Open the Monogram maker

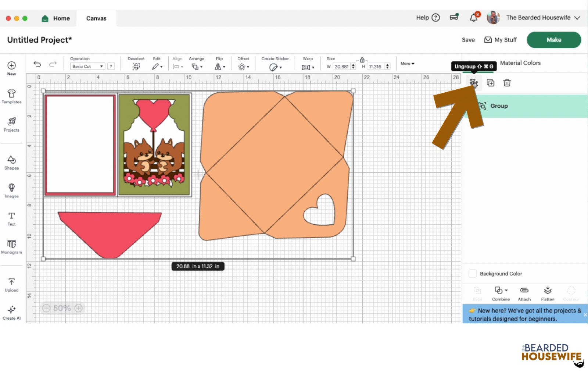point(11,246)
